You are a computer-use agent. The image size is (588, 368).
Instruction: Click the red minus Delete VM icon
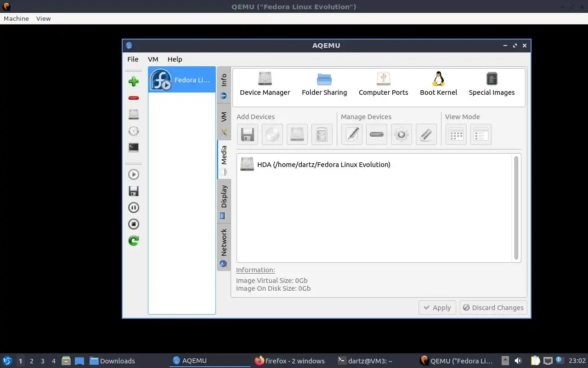[x=134, y=98]
